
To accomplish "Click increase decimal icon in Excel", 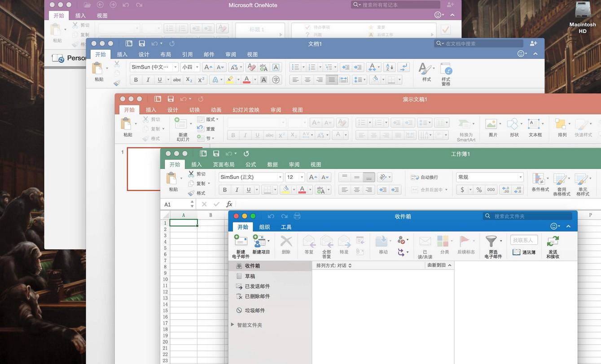I will coord(506,190).
